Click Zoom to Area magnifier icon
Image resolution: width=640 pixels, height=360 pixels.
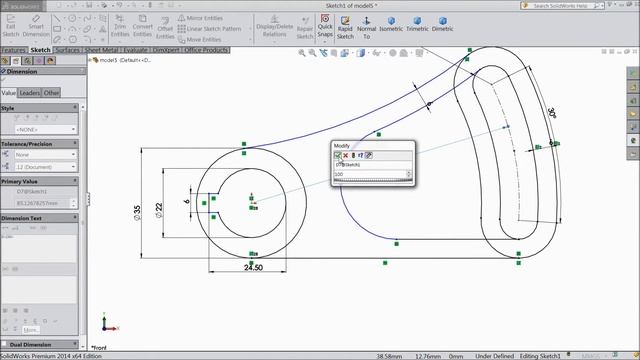click(312, 53)
